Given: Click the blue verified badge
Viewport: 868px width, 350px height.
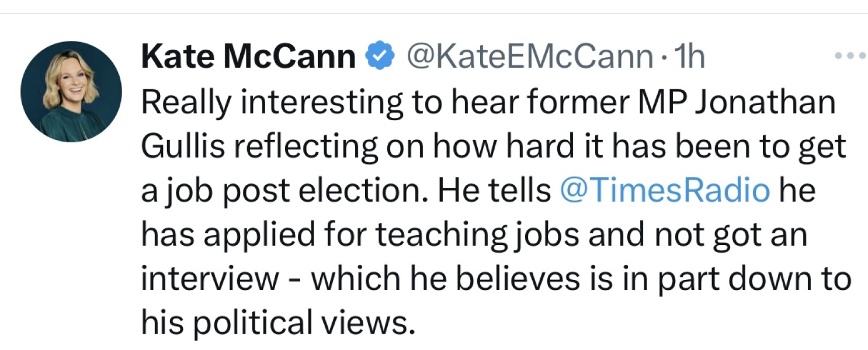Looking at the screenshot, I should 378,57.
